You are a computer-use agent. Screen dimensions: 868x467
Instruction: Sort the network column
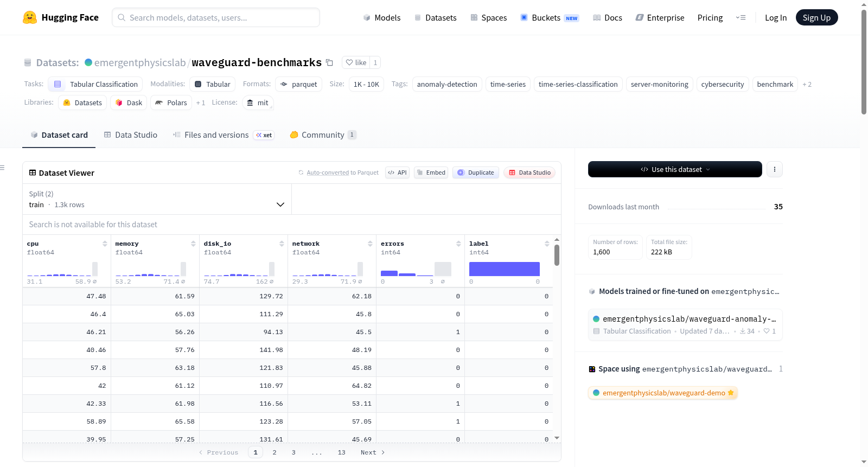(370, 244)
